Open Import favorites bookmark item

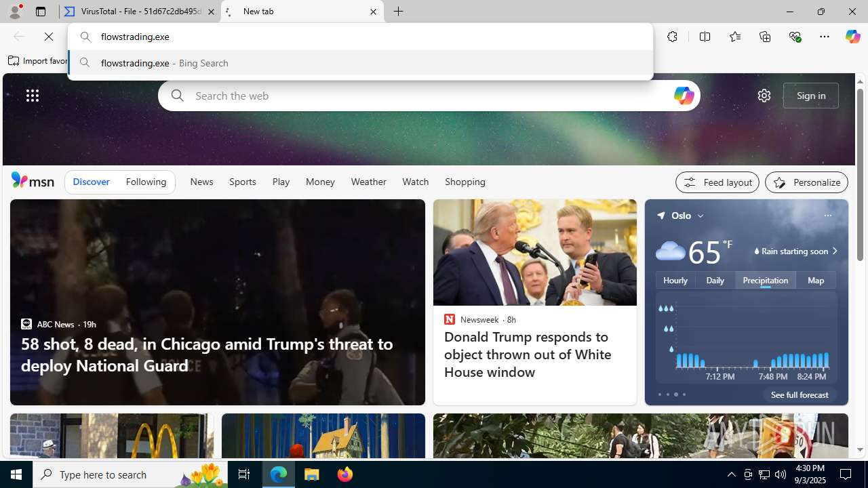pos(39,61)
